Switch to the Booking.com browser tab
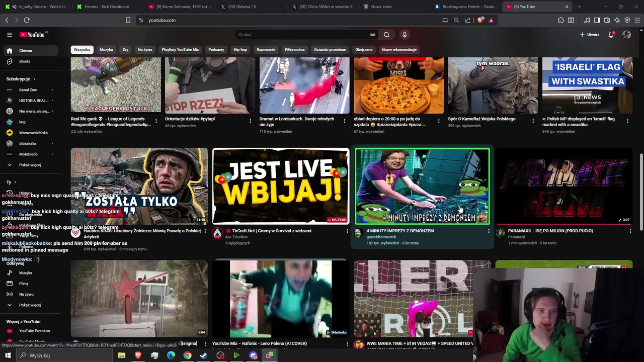This screenshot has width=644, height=362. pyautogui.click(x=465, y=7)
